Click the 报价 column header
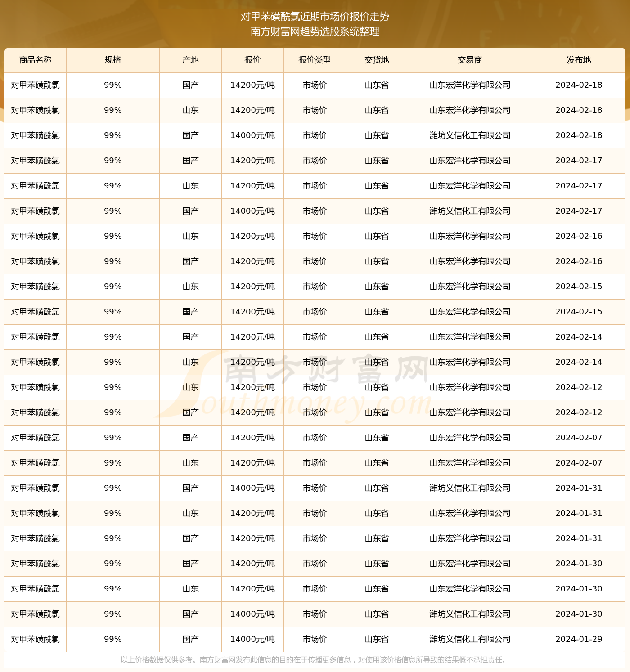The image size is (630, 672). pos(252,60)
